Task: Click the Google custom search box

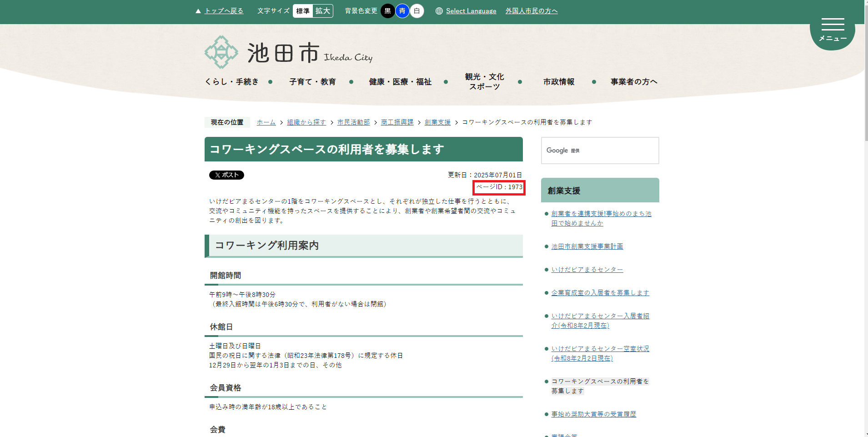Action: coord(600,151)
